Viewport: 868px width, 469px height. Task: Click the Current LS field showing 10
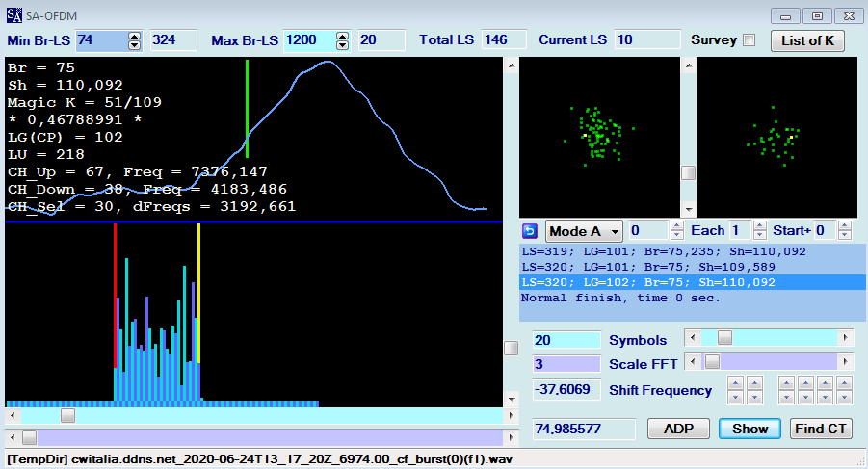point(647,40)
